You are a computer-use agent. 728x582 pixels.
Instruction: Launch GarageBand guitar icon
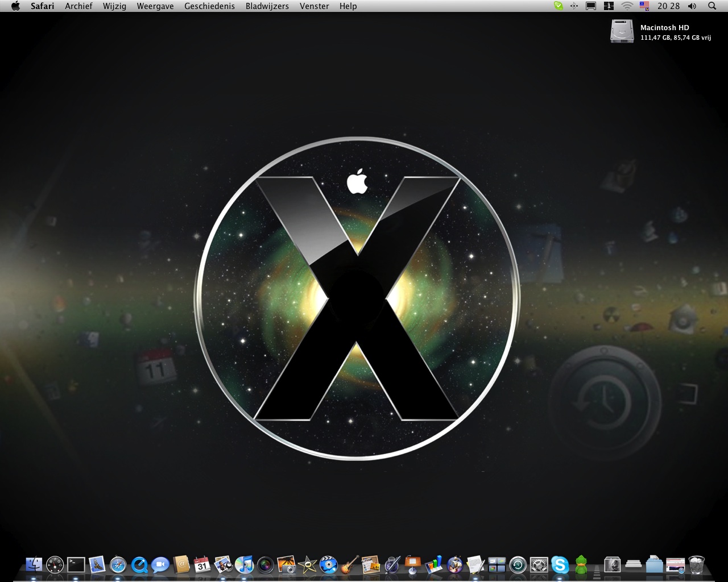(x=350, y=564)
